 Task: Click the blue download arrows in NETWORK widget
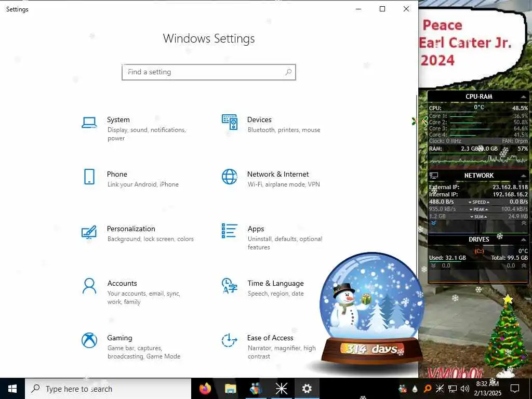tap(433, 223)
